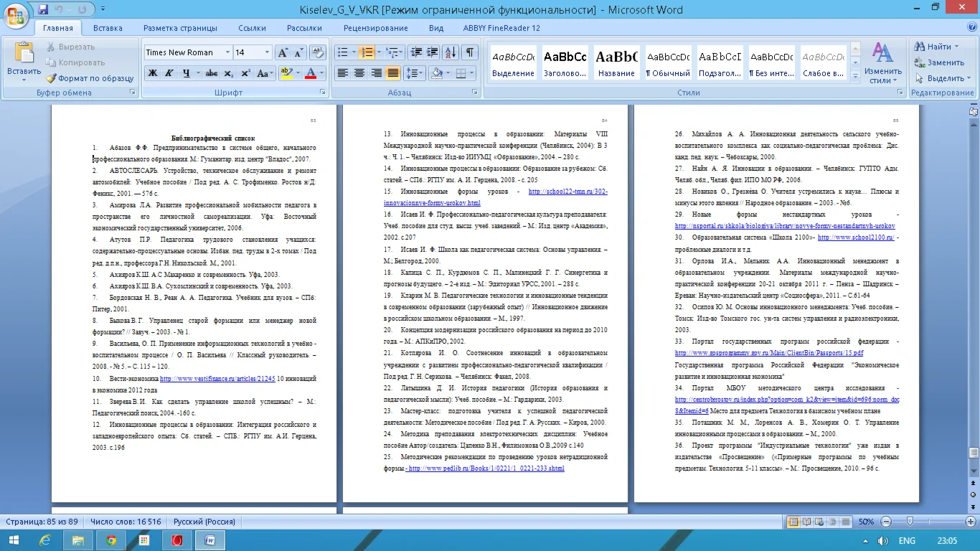Click the Grow Font icon
Screen dimensions: 980x551
click(x=283, y=52)
